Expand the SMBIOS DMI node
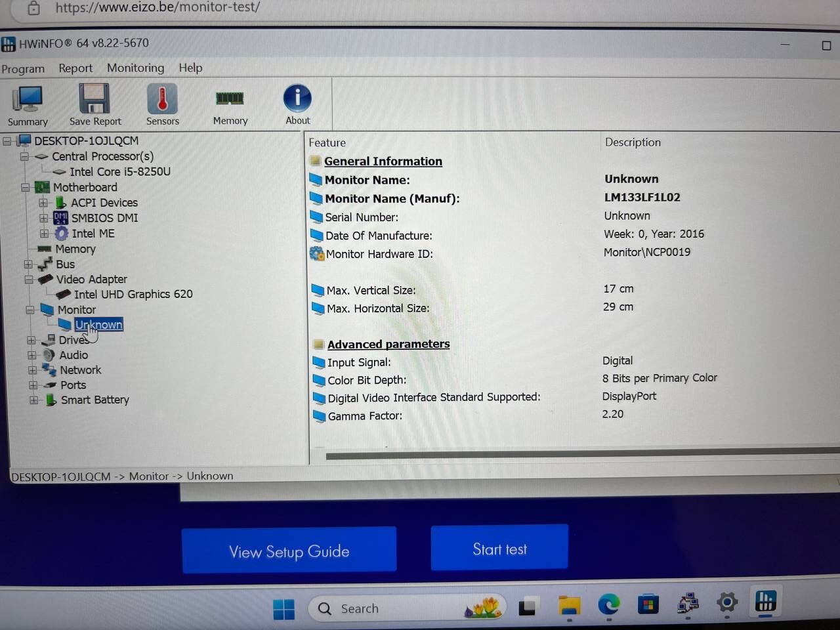This screenshot has height=630, width=840. click(43, 218)
